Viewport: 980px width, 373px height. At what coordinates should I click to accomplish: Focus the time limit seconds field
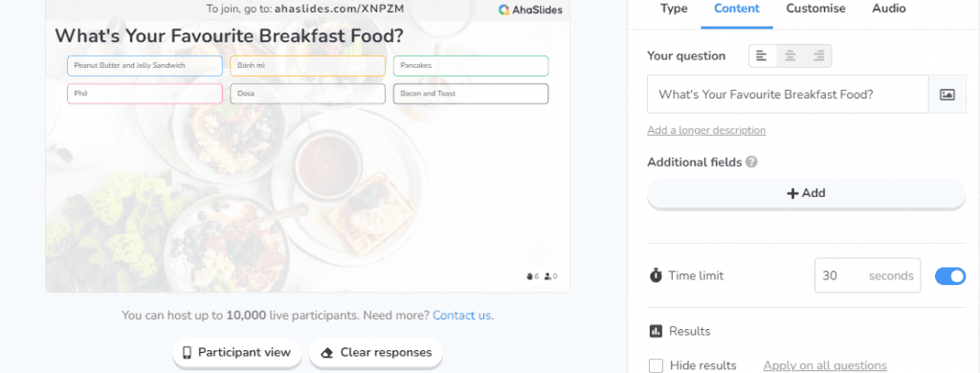(x=867, y=275)
